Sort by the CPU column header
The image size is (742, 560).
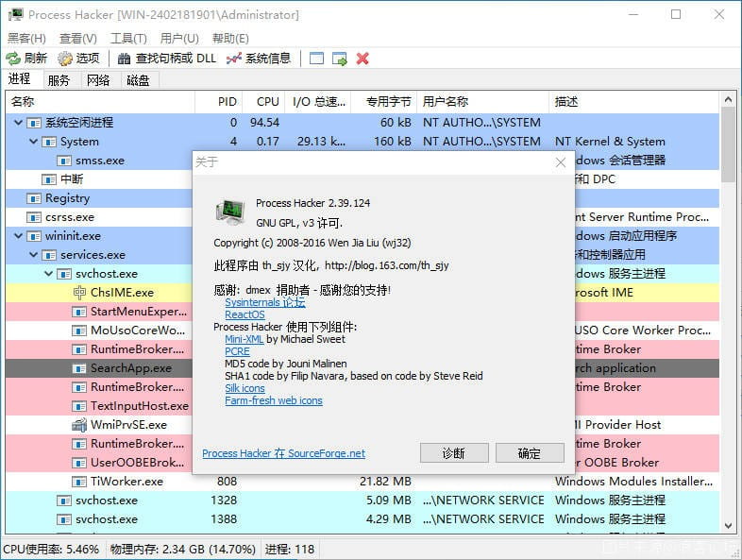pyautogui.click(x=267, y=101)
